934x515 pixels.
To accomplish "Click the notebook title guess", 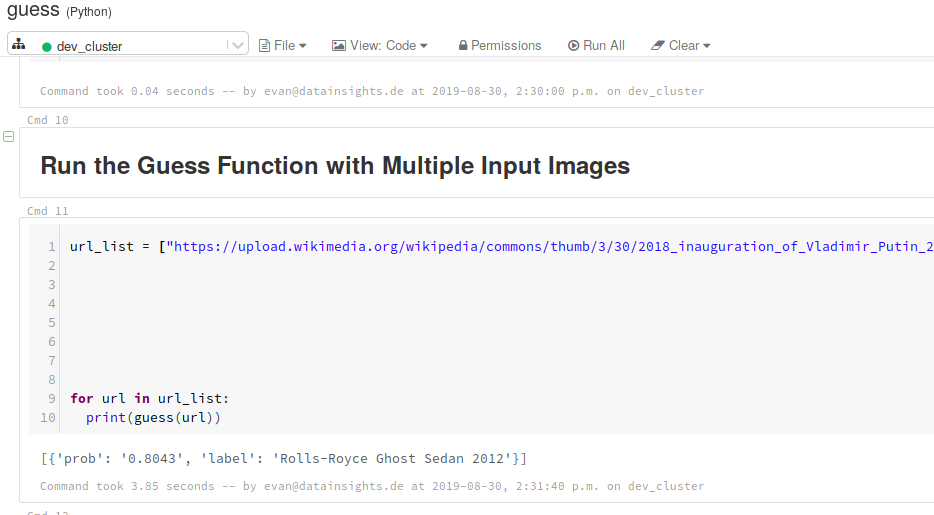I will tap(33, 10).
